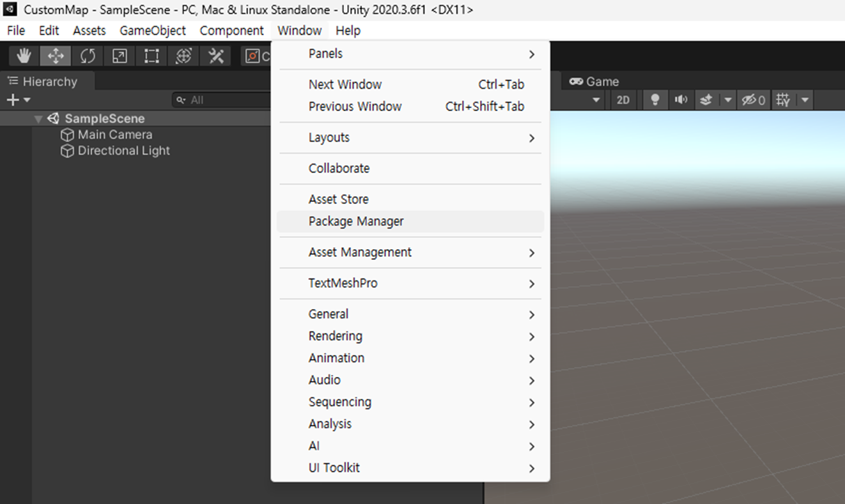The image size is (845, 504).
Task: Select the Move tool
Action: click(56, 56)
